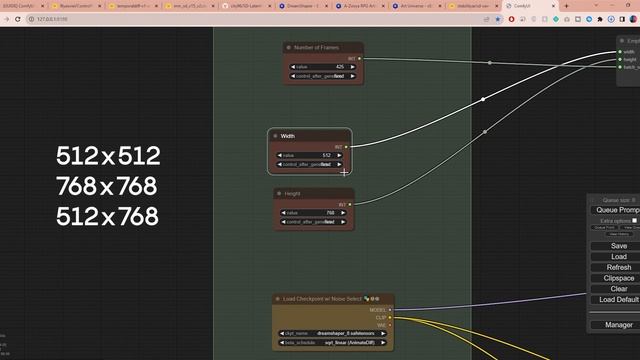
Task: Select the Width node title bar
Action: 310,136
